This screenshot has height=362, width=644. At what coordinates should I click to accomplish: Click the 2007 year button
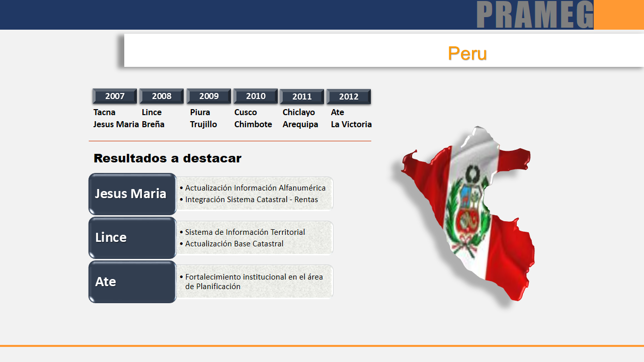point(115,96)
